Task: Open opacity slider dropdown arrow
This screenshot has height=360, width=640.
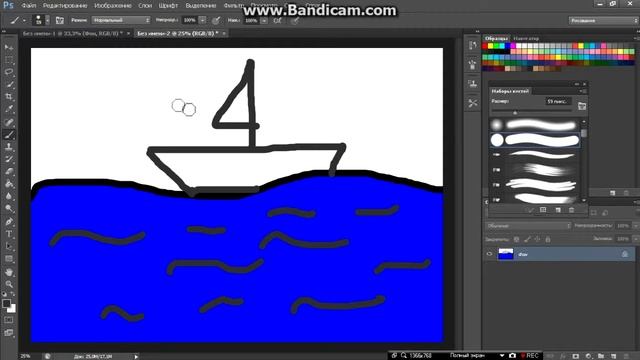Action: click(x=202, y=20)
